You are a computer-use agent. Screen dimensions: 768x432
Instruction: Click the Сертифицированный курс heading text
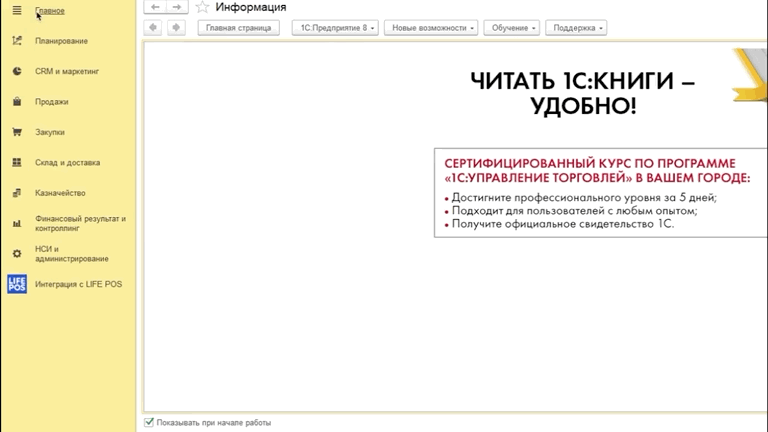[x=597, y=170]
